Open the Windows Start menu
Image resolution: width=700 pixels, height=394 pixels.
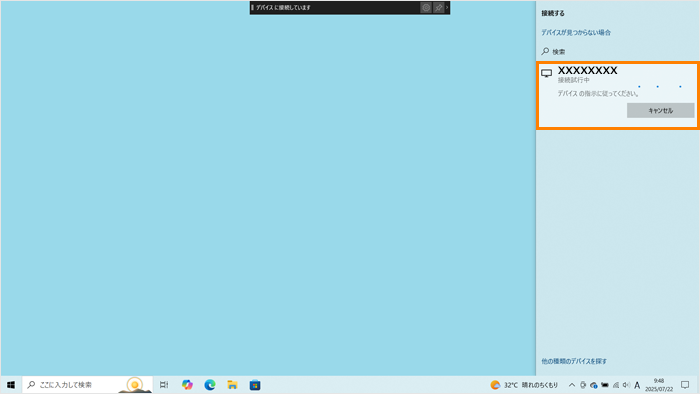pos(11,385)
